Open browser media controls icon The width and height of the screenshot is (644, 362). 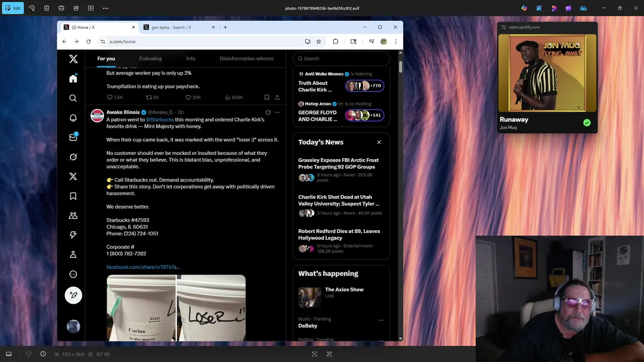[371, 42]
